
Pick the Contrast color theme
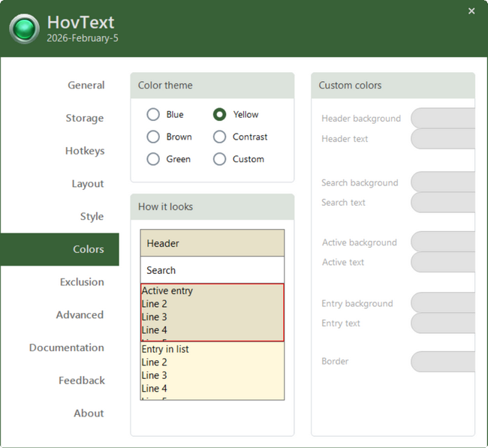tap(219, 137)
